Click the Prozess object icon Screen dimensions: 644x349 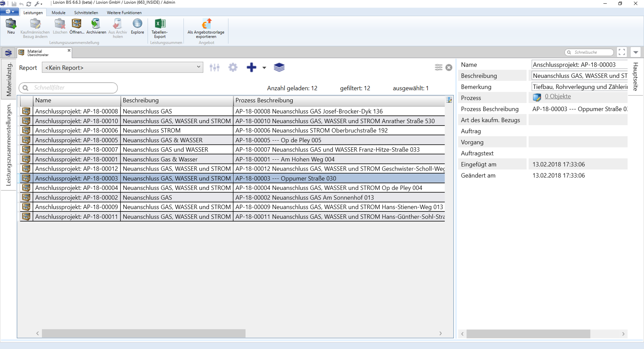point(537,97)
